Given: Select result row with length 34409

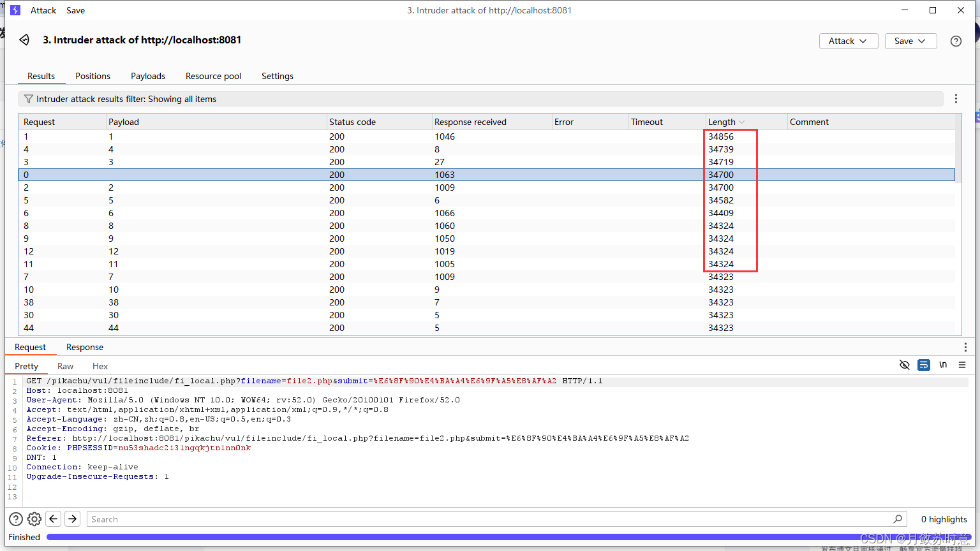Looking at the screenshot, I should coord(487,213).
